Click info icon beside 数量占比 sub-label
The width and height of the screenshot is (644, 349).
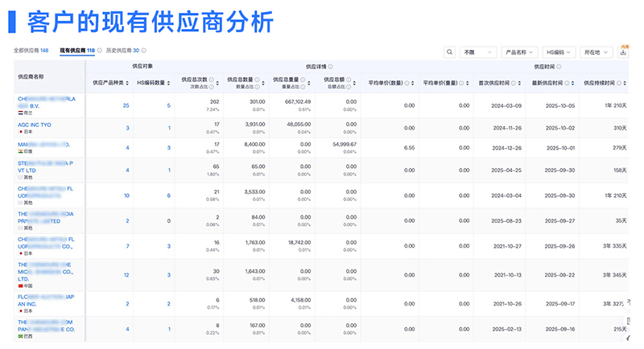[257, 87]
